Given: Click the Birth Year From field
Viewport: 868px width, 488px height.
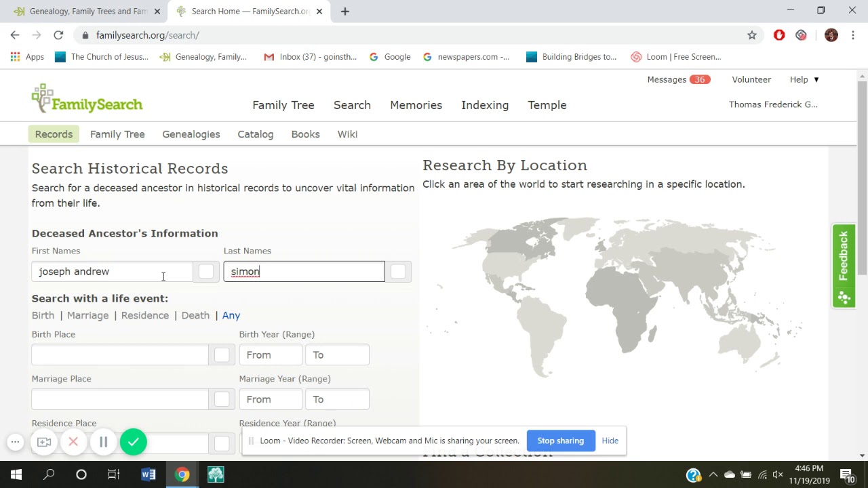Looking at the screenshot, I should [x=271, y=355].
